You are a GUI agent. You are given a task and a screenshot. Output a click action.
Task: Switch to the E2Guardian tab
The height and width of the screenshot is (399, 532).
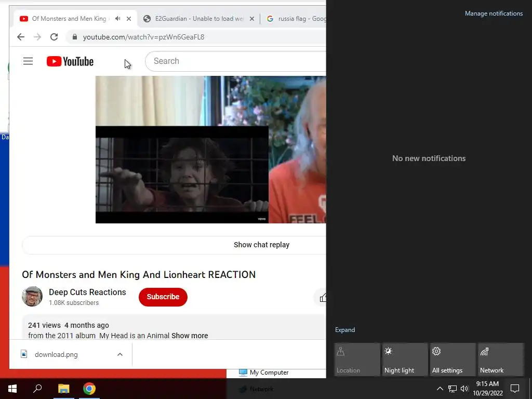pyautogui.click(x=199, y=19)
